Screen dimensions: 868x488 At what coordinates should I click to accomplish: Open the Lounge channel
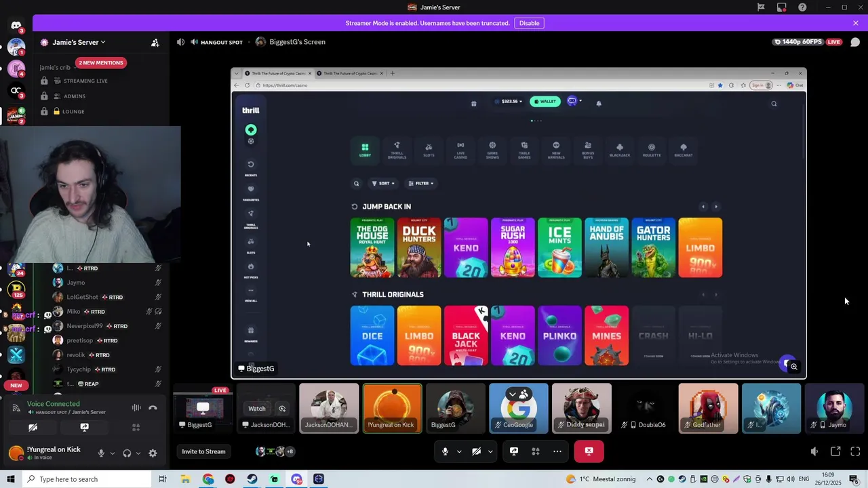73,112
